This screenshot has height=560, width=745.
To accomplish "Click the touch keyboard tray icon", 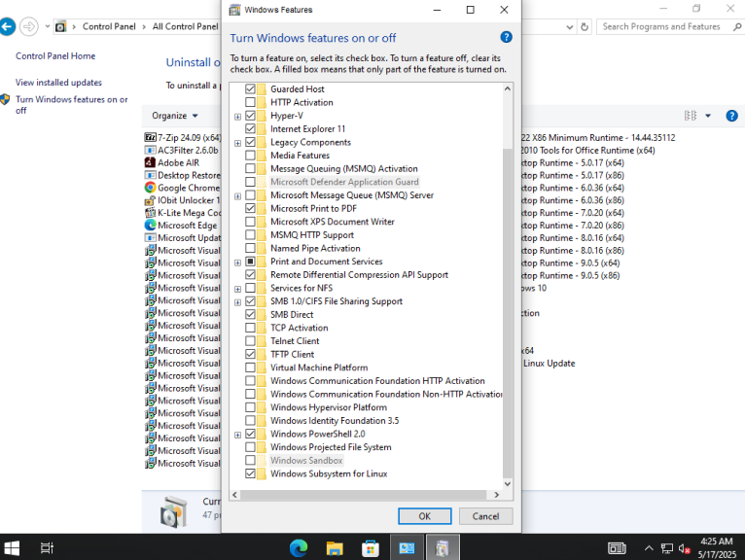I will (x=617, y=548).
